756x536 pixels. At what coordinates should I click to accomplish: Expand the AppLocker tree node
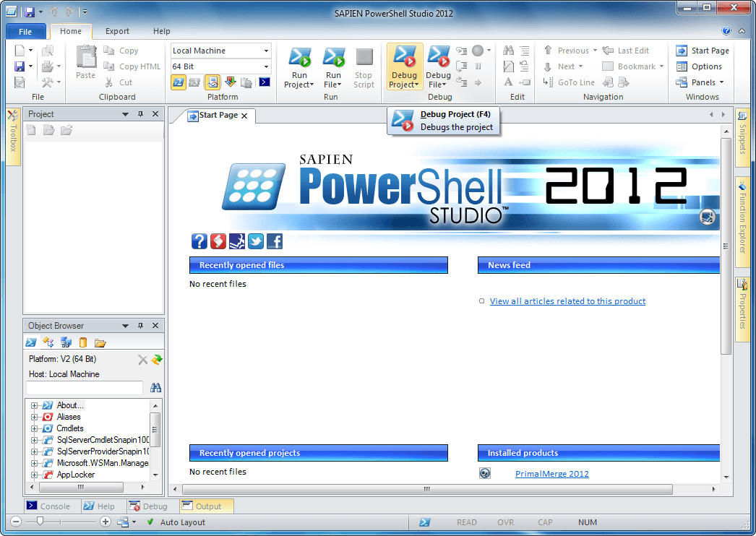tap(34, 475)
